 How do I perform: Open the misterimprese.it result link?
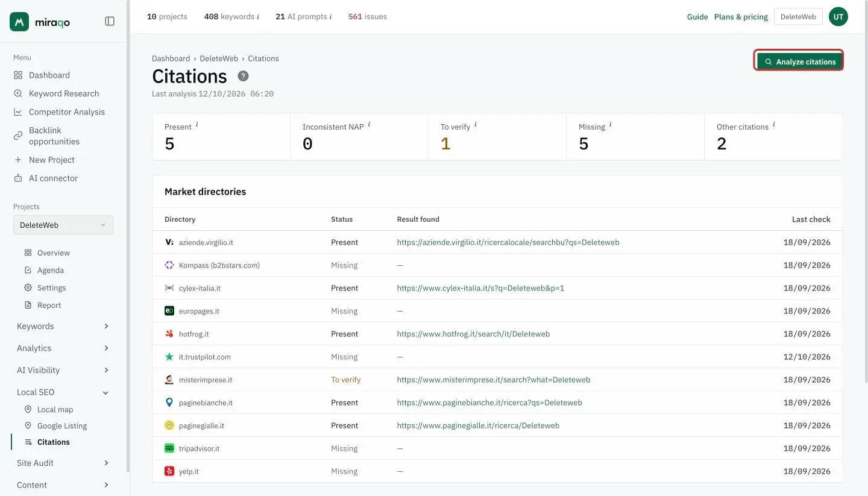coord(493,380)
